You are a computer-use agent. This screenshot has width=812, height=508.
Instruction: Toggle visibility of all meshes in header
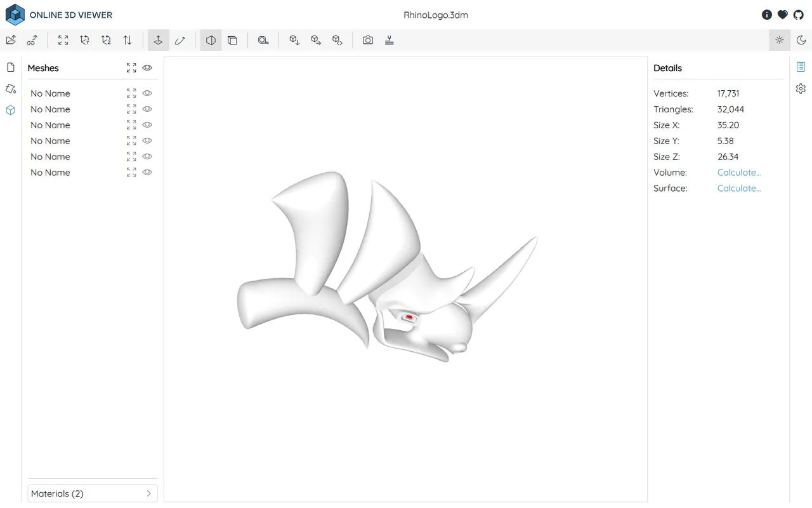(x=147, y=67)
